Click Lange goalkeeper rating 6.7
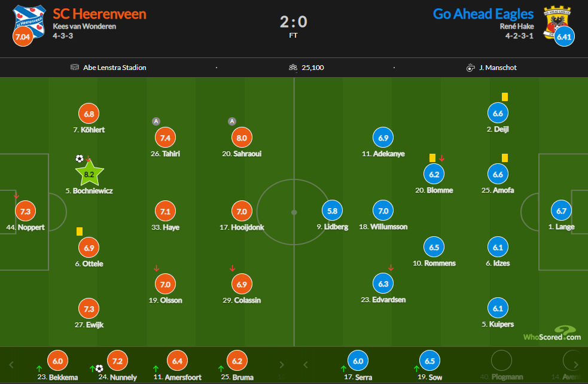This screenshot has width=588, height=384. point(561,211)
